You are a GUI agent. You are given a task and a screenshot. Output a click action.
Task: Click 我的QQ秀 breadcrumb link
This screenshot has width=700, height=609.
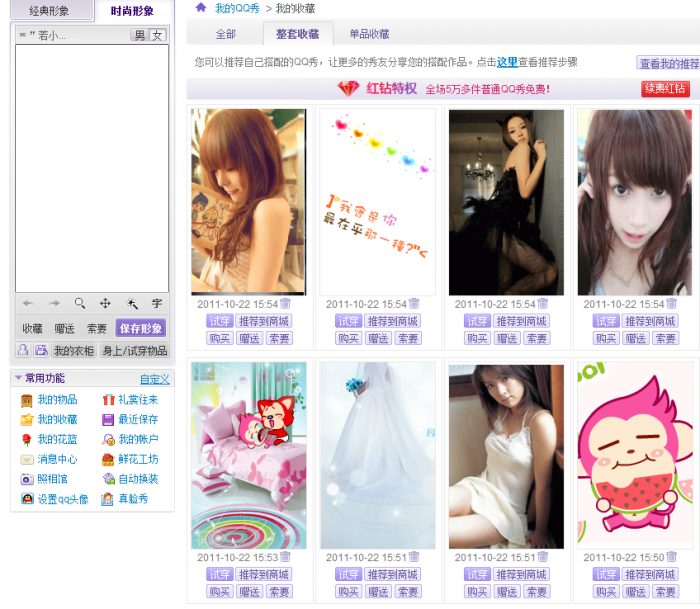(x=237, y=8)
